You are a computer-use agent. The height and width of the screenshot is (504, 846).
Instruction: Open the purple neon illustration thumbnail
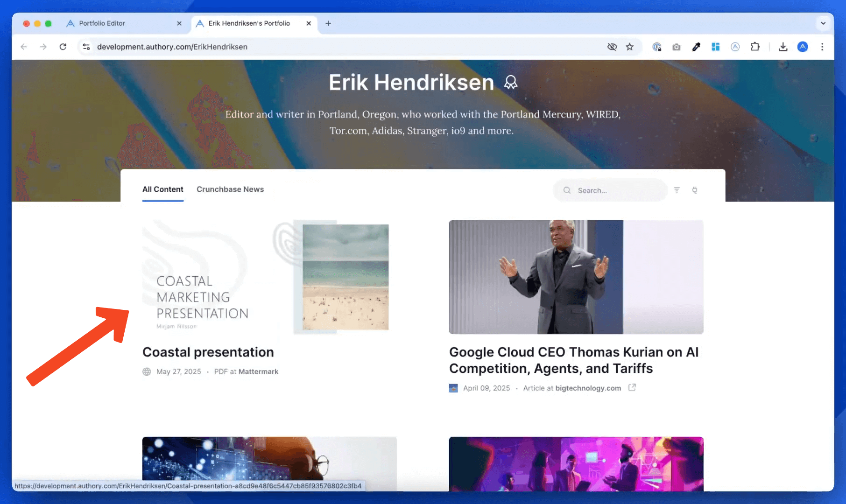click(576, 463)
